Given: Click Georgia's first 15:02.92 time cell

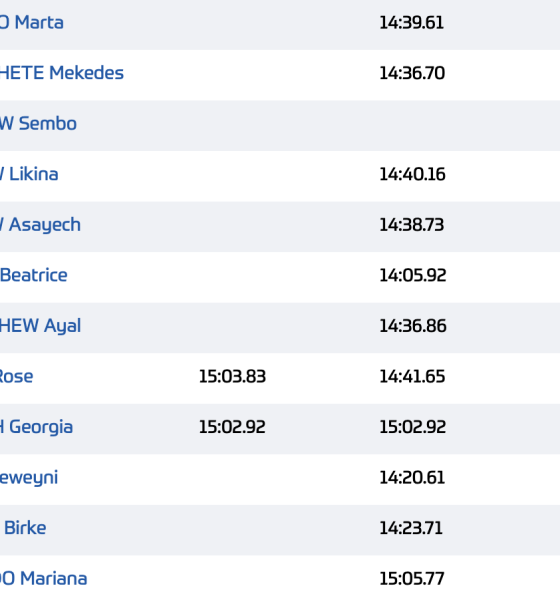Looking at the screenshot, I should [x=232, y=427].
